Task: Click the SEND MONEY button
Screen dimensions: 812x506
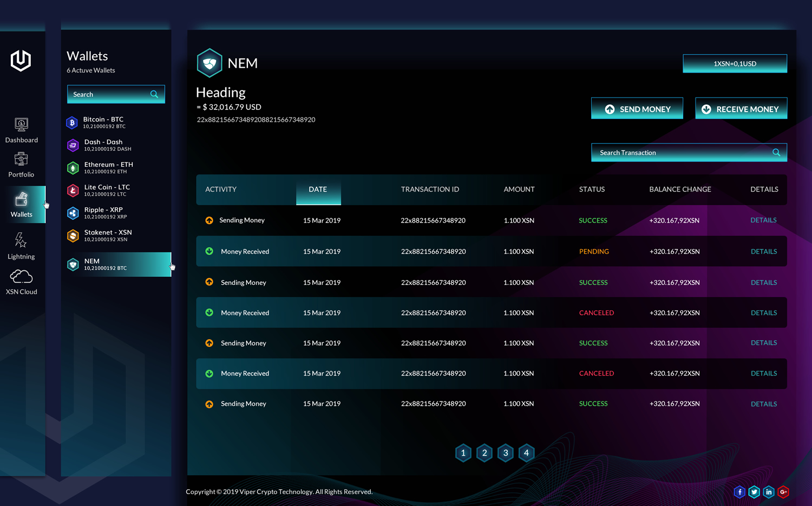Action: point(637,108)
